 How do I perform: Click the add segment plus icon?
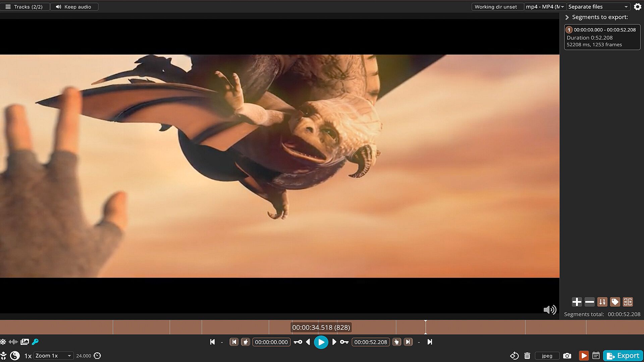click(577, 302)
